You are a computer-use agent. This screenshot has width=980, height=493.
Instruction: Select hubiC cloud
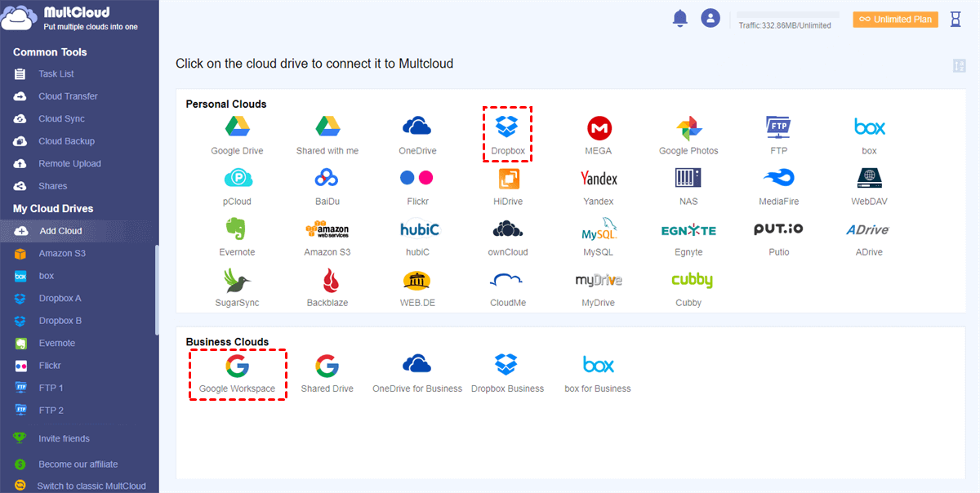(417, 237)
